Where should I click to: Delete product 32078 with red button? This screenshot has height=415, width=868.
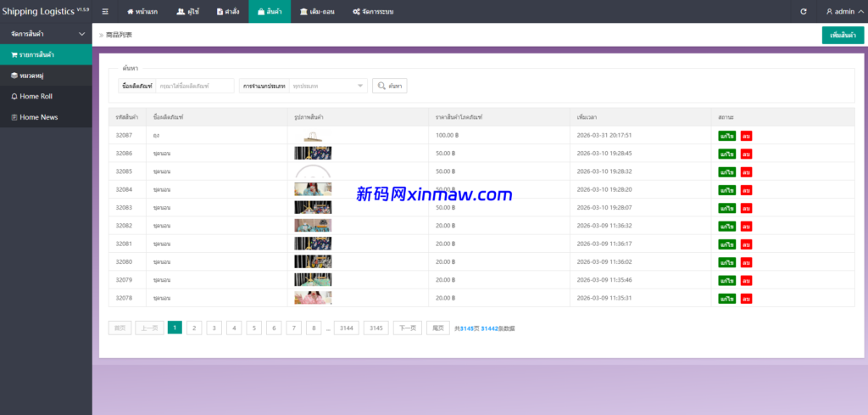[x=746, y=298]
